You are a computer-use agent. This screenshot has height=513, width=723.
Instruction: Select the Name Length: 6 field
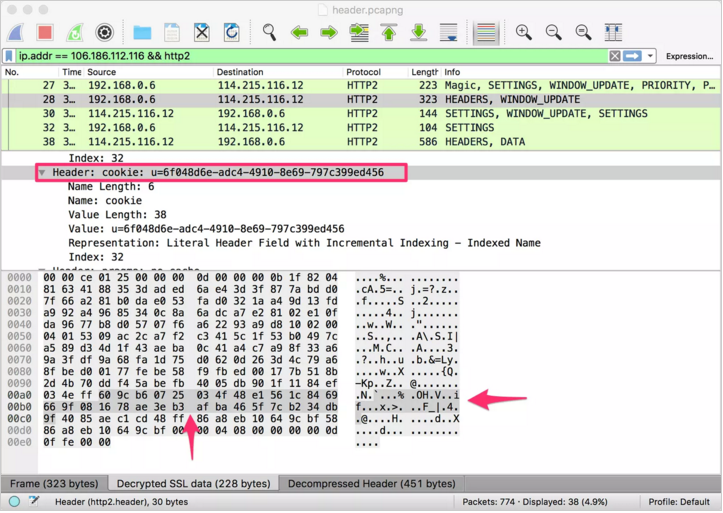(x=111, y=187)
